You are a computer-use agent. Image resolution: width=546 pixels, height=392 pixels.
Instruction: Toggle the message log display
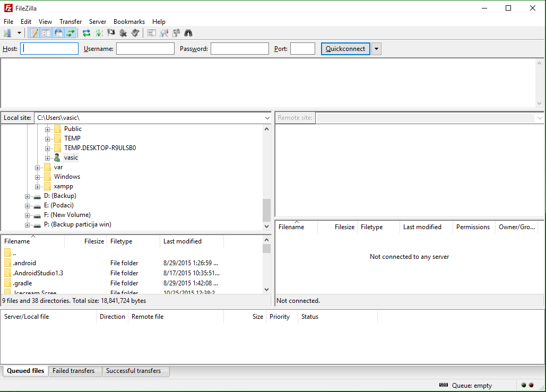pos(34,33)
